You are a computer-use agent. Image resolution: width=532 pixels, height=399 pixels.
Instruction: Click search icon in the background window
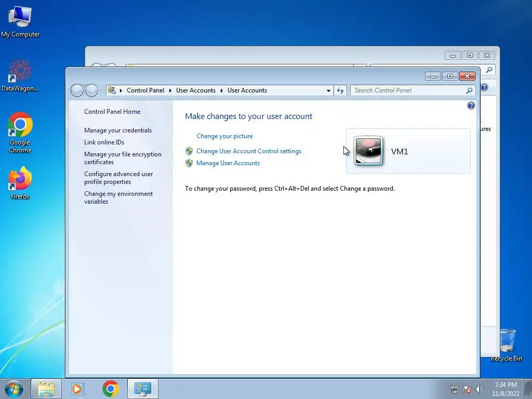489,70
